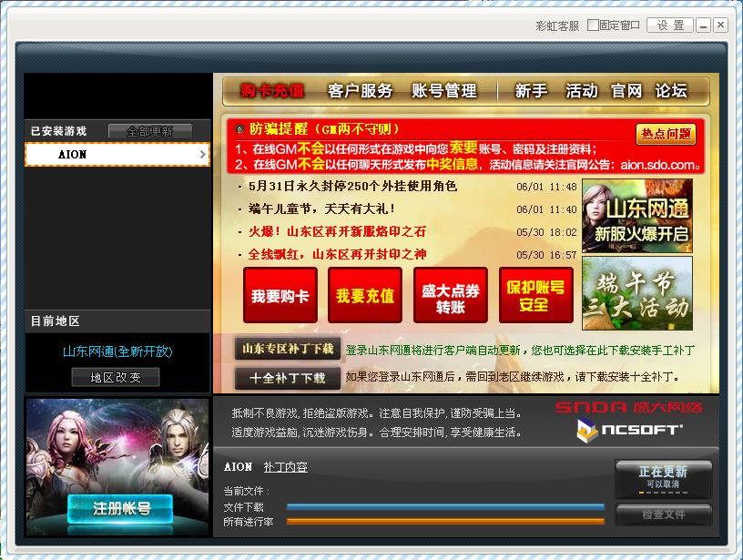Image resolution: width=743 pixels, height=560 pixels.
Task: Select AION in the installed games list
Action: [117, 155]
